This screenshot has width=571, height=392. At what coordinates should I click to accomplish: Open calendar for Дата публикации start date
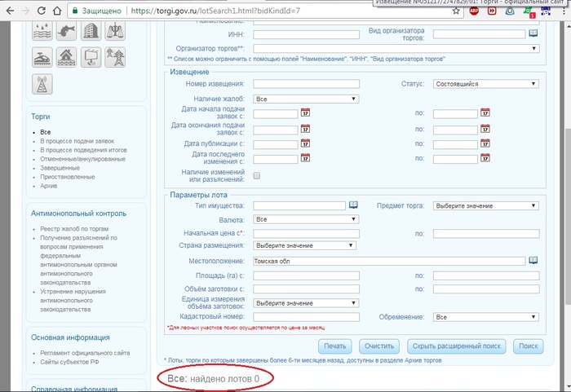tap(306, 143)
